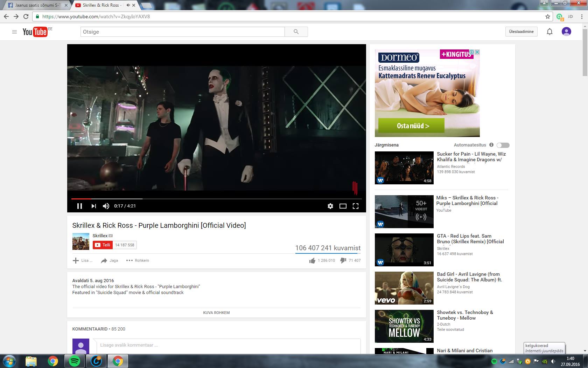Click the page vertical scrollbar
588x368 pixels.
point(585,53)
